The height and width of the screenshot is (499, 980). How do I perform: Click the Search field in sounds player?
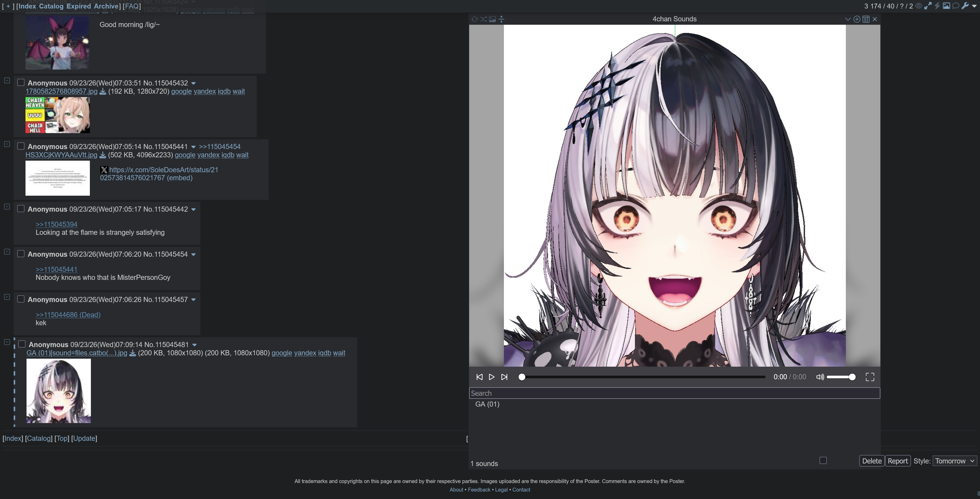[674, 393]
